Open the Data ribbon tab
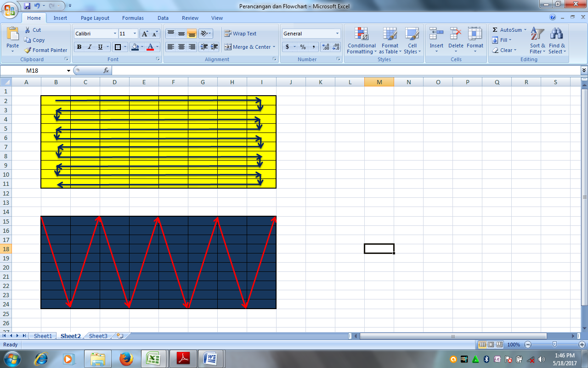 click(163, 18)
